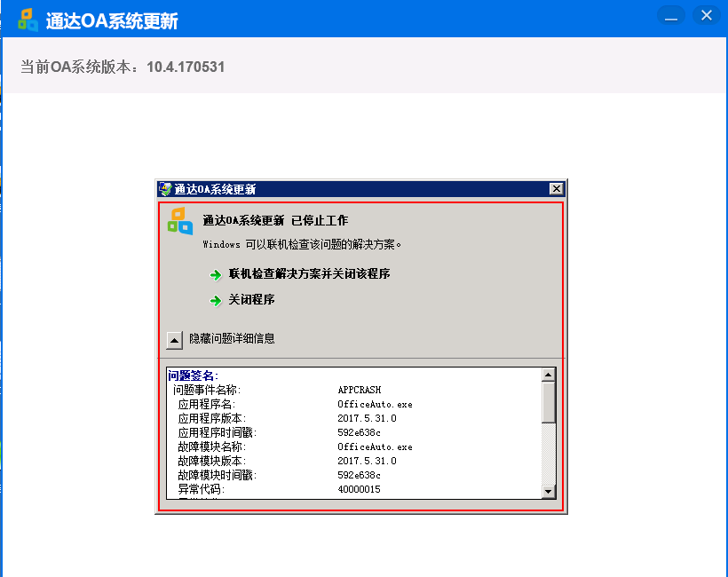Click the details scrollbar thumb
This screenshot has height=577, width=728.
point(549,402)
